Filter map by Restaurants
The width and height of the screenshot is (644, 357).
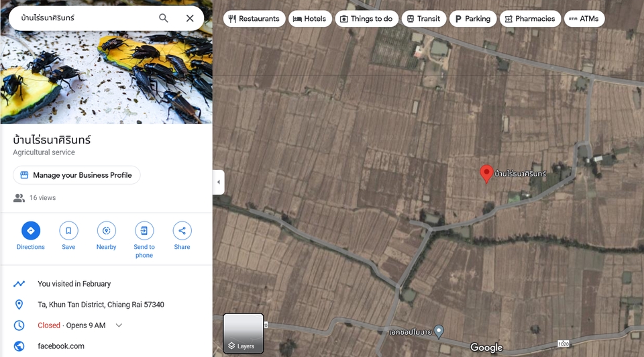click(x=254, y=19)
